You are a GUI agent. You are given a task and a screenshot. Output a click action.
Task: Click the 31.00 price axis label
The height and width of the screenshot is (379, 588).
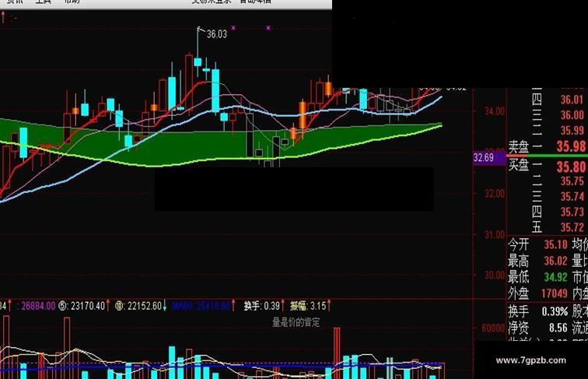pos(495,235)
